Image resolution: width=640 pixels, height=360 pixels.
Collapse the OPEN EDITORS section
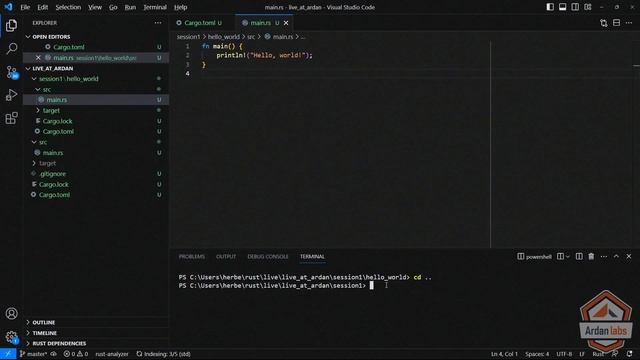[x=96, y=37]
